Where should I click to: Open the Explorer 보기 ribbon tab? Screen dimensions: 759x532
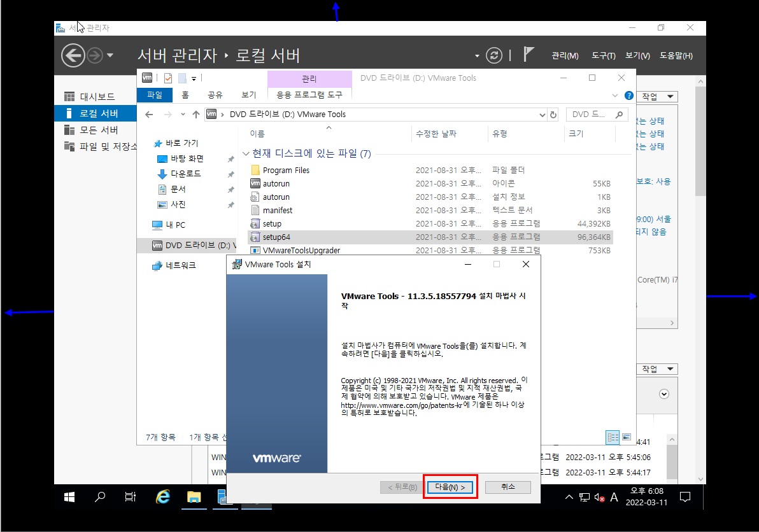click(249, 95)
